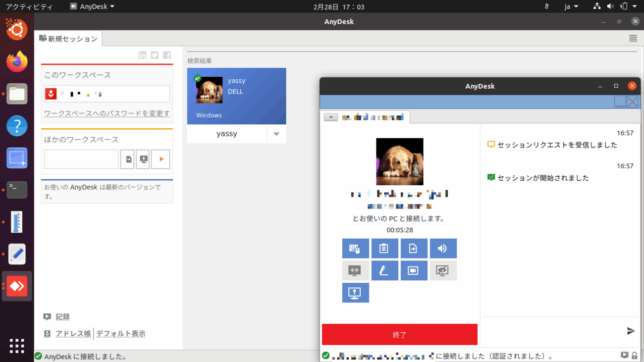644x362 pixels.
Task: Toggle the disabled privacy-mode eye permission
Action: pos(443,271)
